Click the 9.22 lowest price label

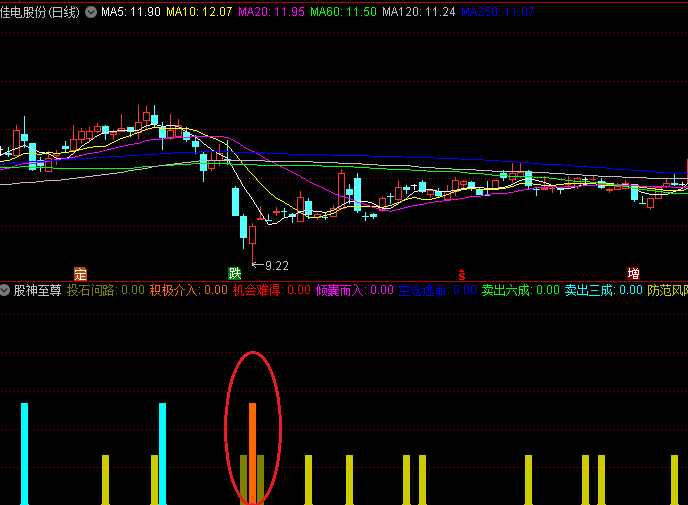(277, 266)
